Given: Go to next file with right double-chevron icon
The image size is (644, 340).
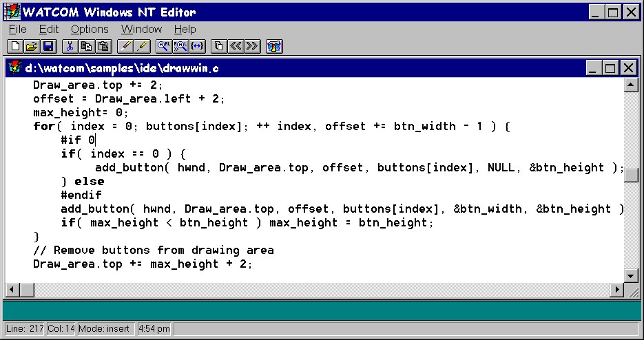Looking at the screenshot, I should (252, 46).
